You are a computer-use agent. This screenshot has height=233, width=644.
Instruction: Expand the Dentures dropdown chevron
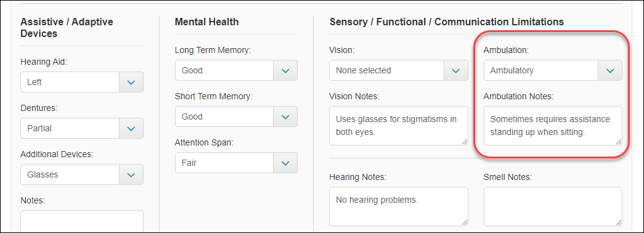click(131, 128)
